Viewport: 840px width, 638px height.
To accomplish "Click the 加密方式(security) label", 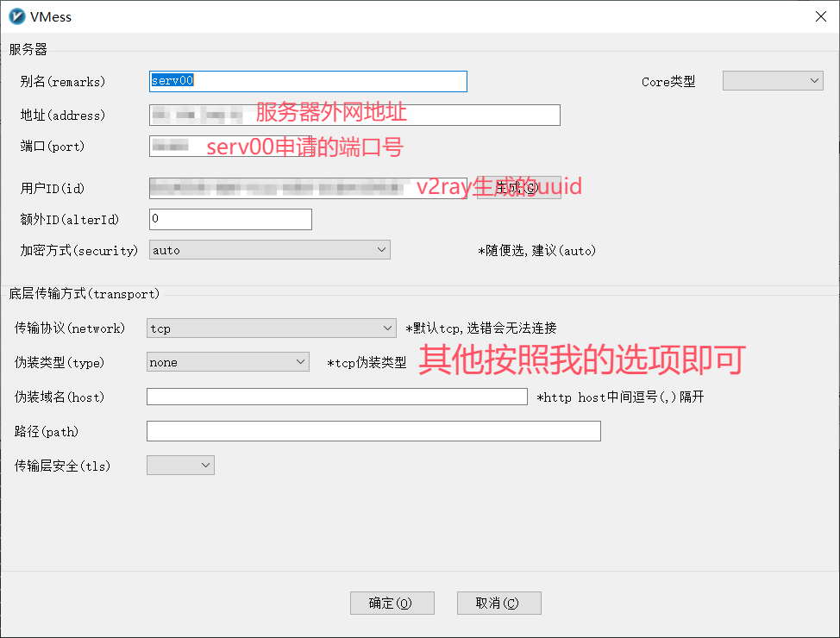I will point(79,250).
